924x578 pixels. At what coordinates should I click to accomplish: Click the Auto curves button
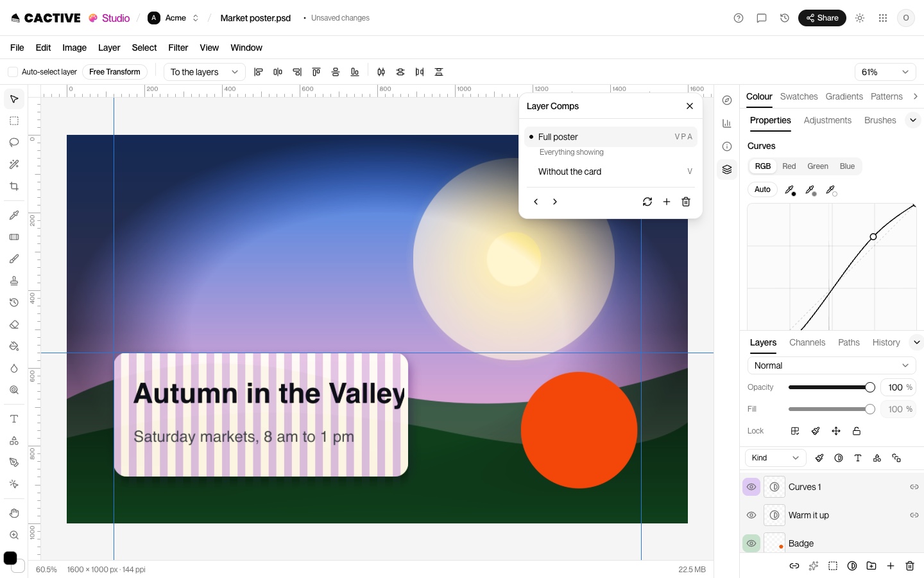coord(762,189)
